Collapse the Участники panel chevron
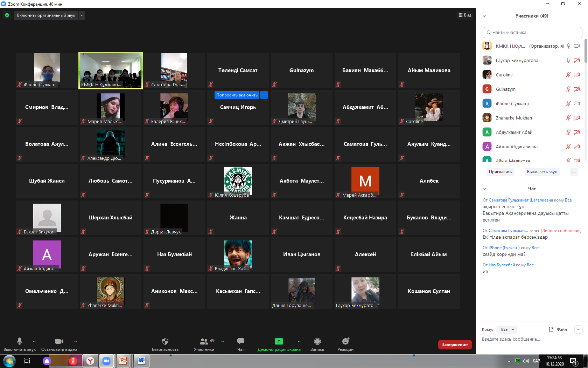 484,16
